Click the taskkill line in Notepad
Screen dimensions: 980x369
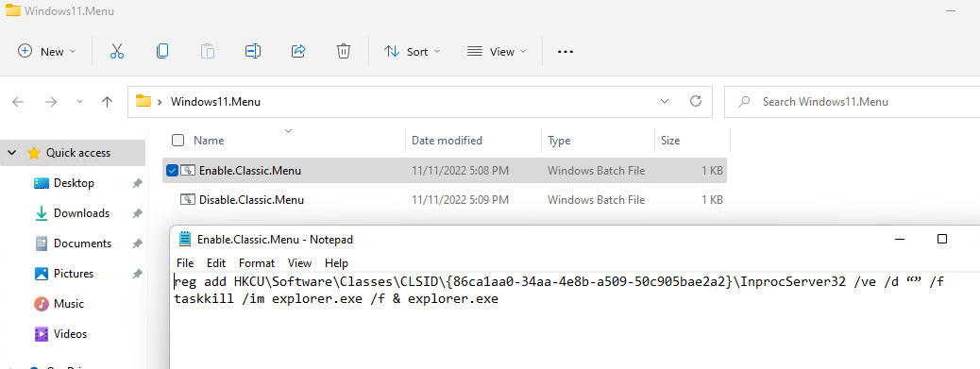point(335,299)
